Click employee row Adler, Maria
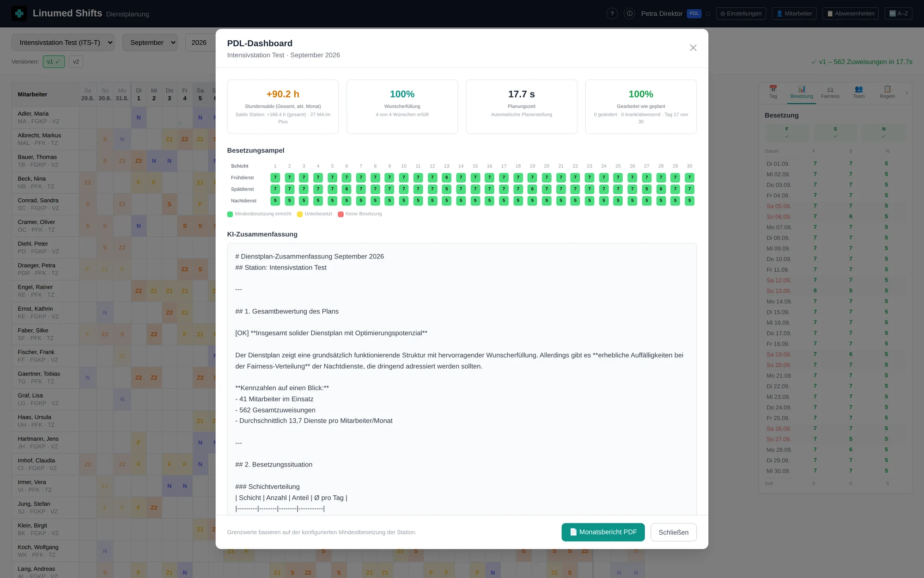Screen dimensions: 924x578 coord(45,117)
